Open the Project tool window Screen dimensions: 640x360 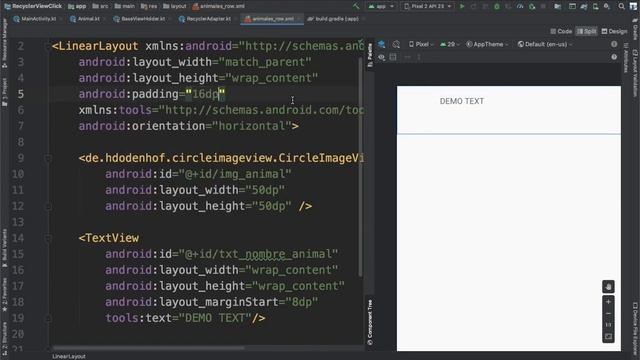(x=4, y=92)
